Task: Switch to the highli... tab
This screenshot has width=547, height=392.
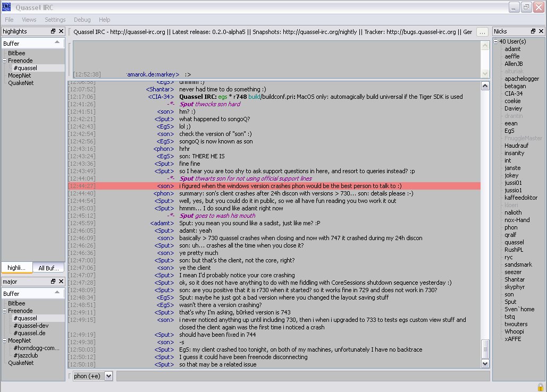Action: 17,268
